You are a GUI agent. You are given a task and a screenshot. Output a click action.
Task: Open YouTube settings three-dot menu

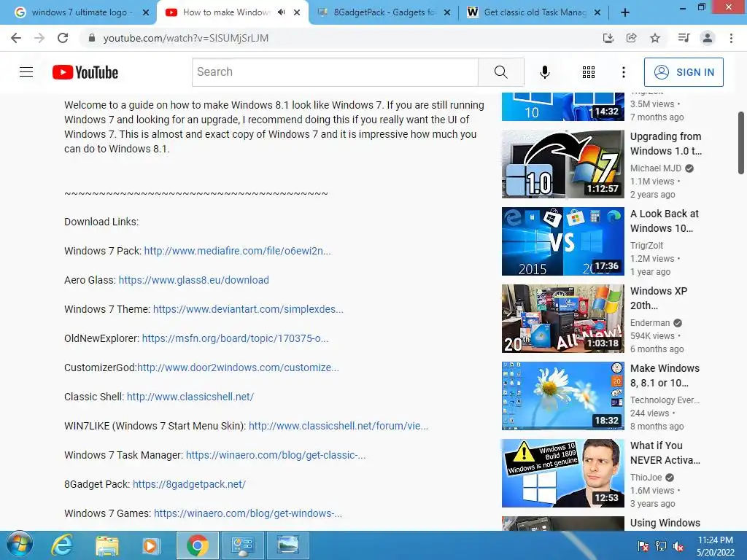(623, 72)
